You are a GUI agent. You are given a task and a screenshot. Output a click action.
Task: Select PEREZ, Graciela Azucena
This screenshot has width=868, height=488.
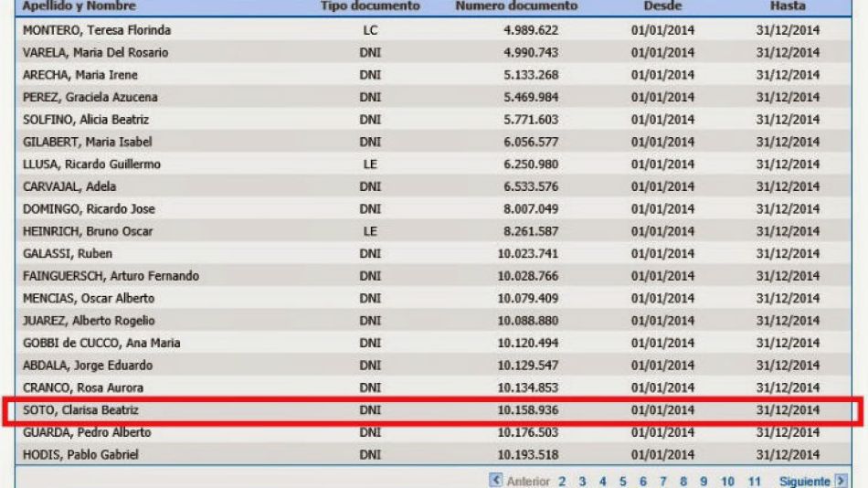[90, 97]
